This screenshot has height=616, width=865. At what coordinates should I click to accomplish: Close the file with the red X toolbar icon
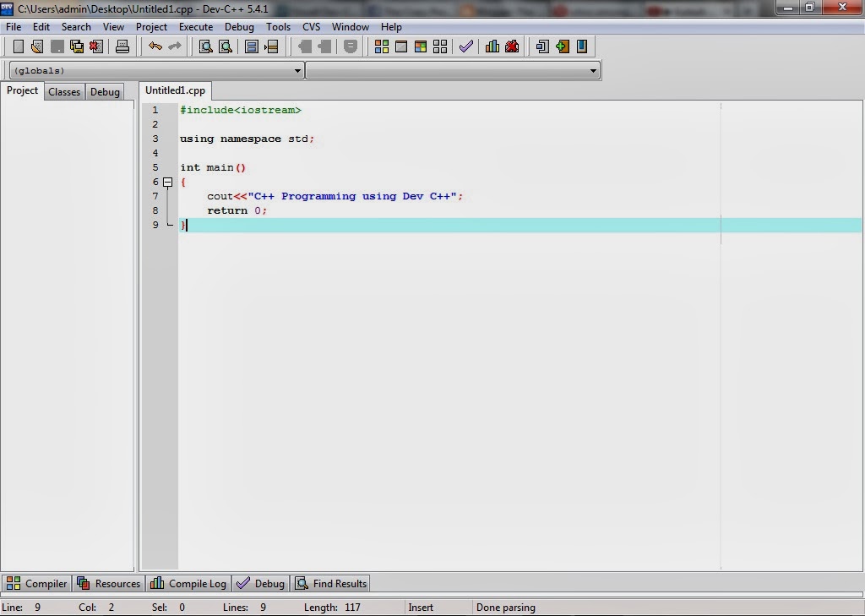click(x=96, y=47)
